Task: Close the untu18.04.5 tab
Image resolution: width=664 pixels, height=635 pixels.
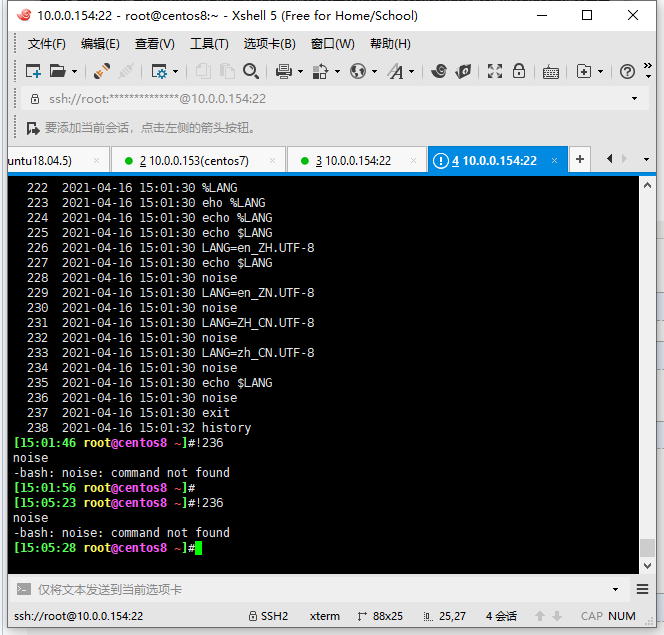Action: [x=97, y=161]
